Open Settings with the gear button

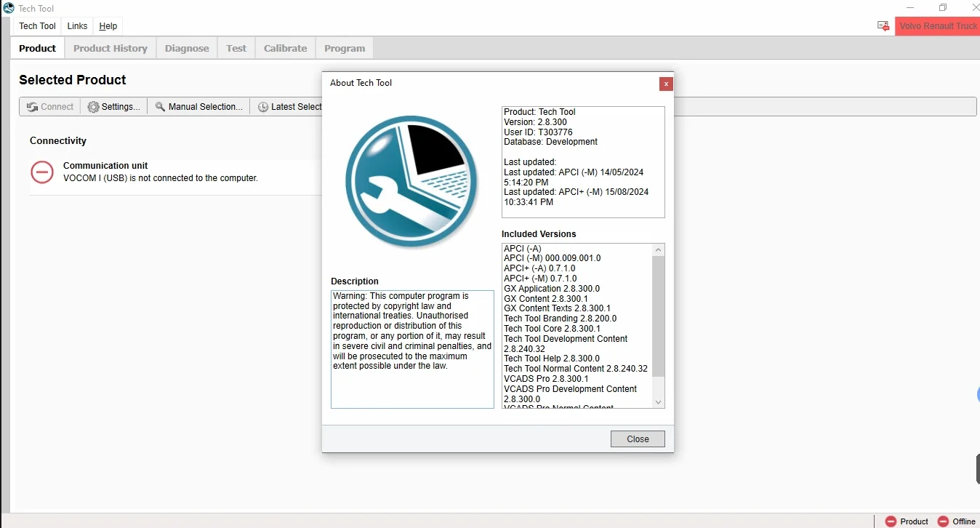tap(114, 107)
